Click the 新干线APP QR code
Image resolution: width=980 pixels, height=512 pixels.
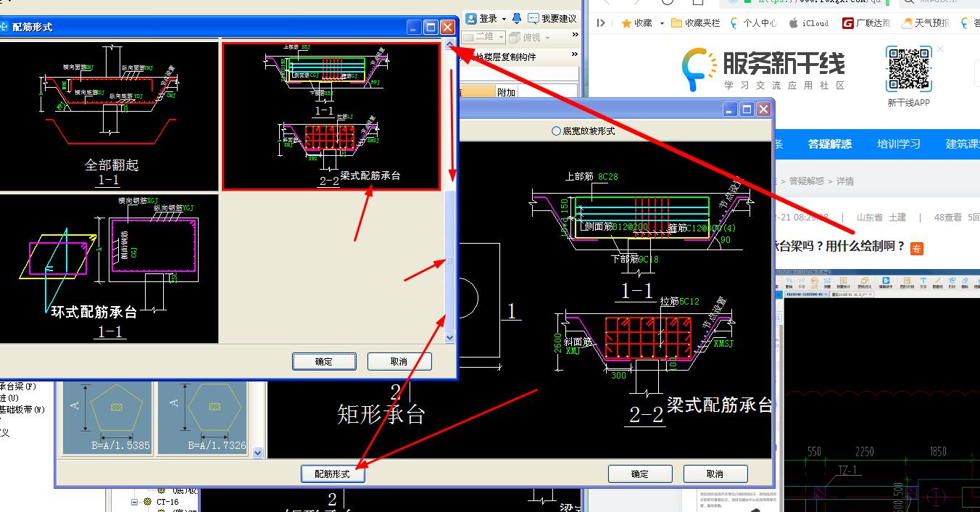908,70
